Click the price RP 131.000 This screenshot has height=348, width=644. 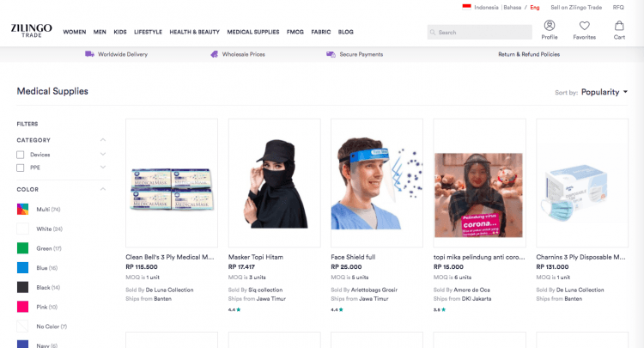pyautogui.click(x=552, y=267)
